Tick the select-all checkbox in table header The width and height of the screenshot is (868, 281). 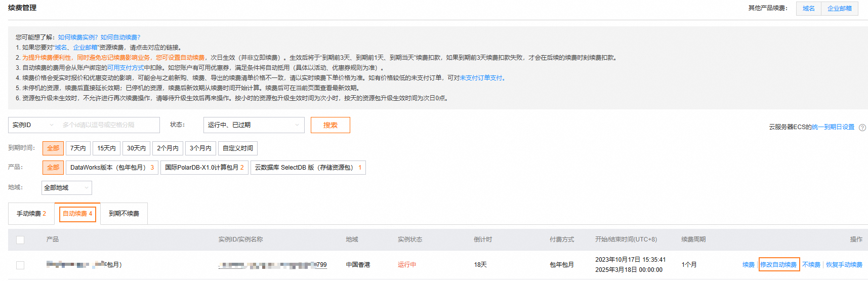point(20,240)
